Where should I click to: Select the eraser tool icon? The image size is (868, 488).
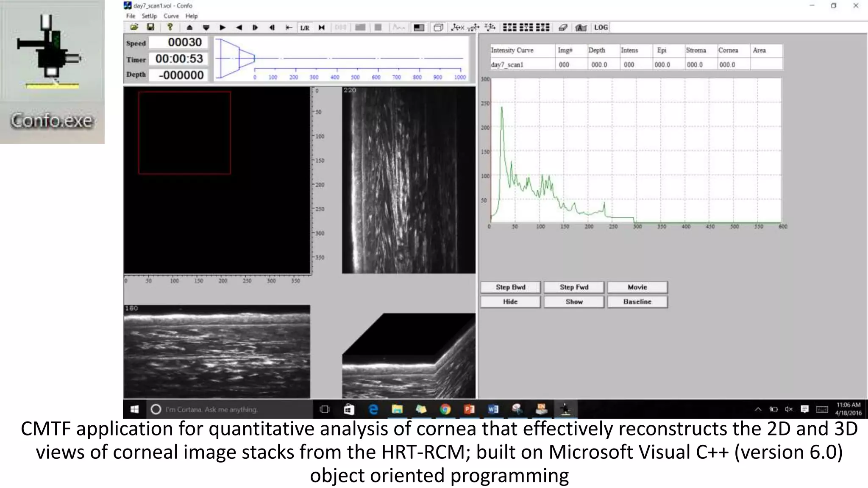563,28
